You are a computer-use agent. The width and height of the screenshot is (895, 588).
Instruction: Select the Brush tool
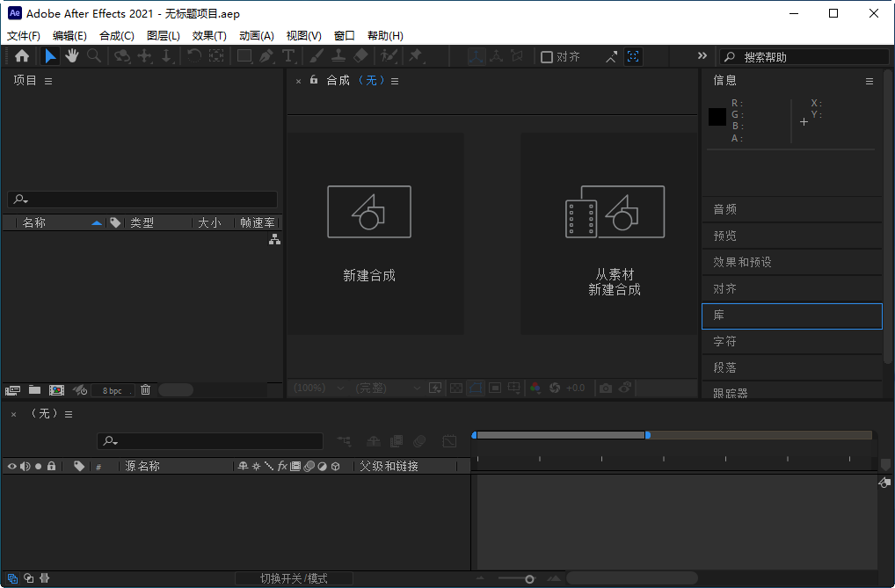(x=317, y=55)
